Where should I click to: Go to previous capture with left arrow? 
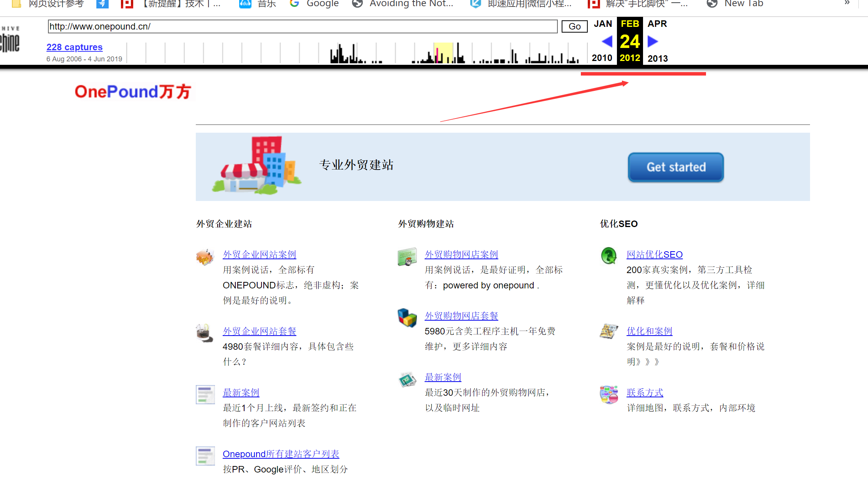(607, 41)
